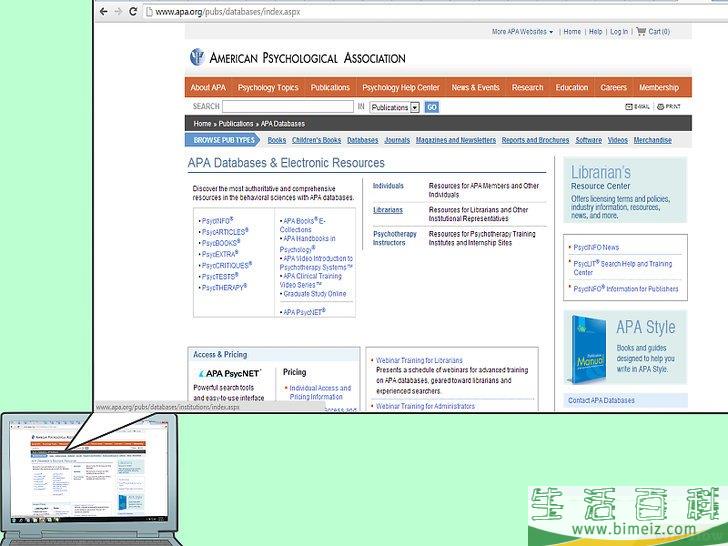Open the PsycEXTRA link
The image size is (728, 546).
click(x=220, y=254)
